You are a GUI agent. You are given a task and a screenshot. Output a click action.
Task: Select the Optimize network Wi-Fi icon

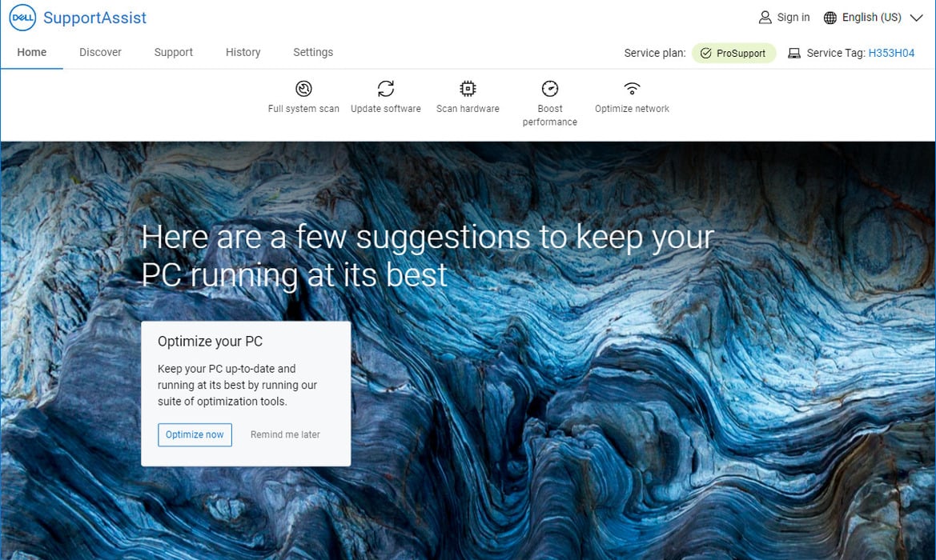633,89
